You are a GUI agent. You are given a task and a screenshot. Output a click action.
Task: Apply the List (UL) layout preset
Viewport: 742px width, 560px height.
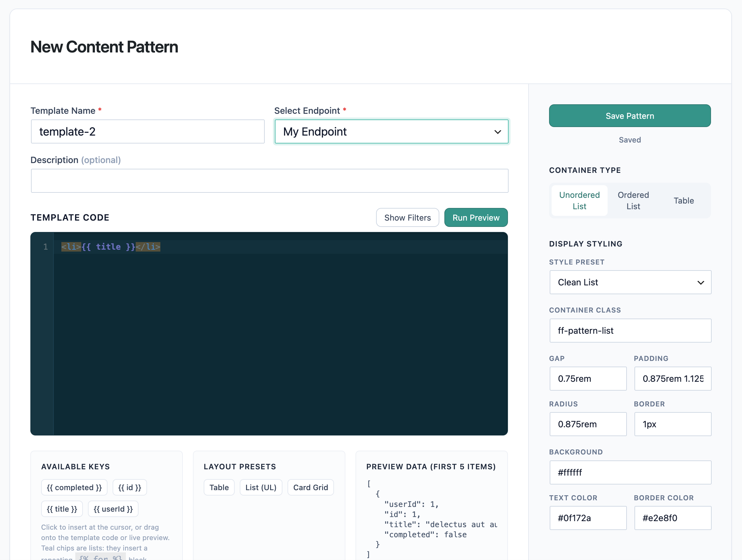coord(261,487)
